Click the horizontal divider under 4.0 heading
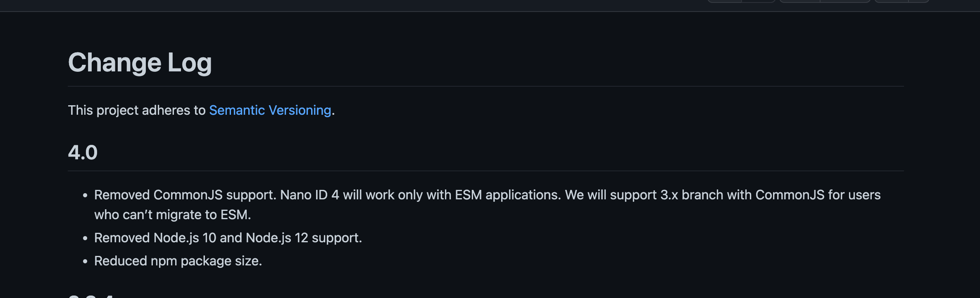The image size is (980, 298). tap(486, 171)
